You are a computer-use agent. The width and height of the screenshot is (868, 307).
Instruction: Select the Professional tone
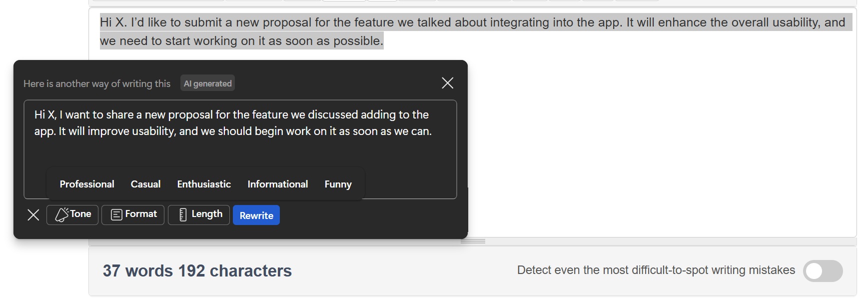[x=87, y=184]
